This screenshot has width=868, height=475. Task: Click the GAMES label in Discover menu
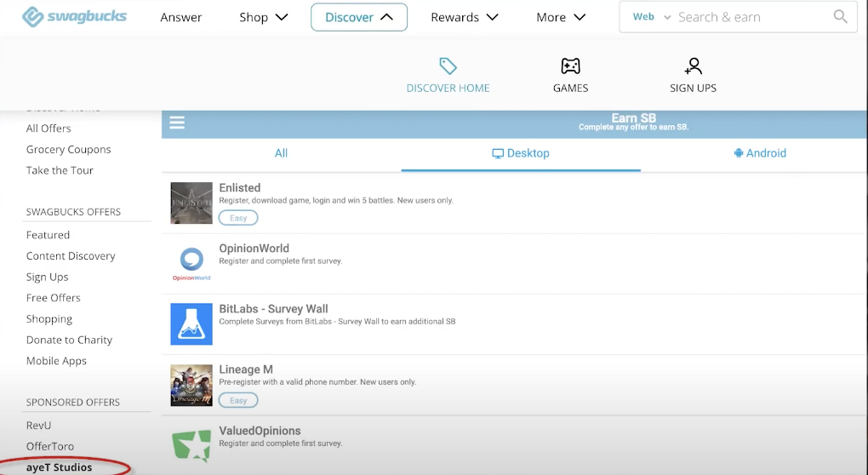(x=571, y=88)
